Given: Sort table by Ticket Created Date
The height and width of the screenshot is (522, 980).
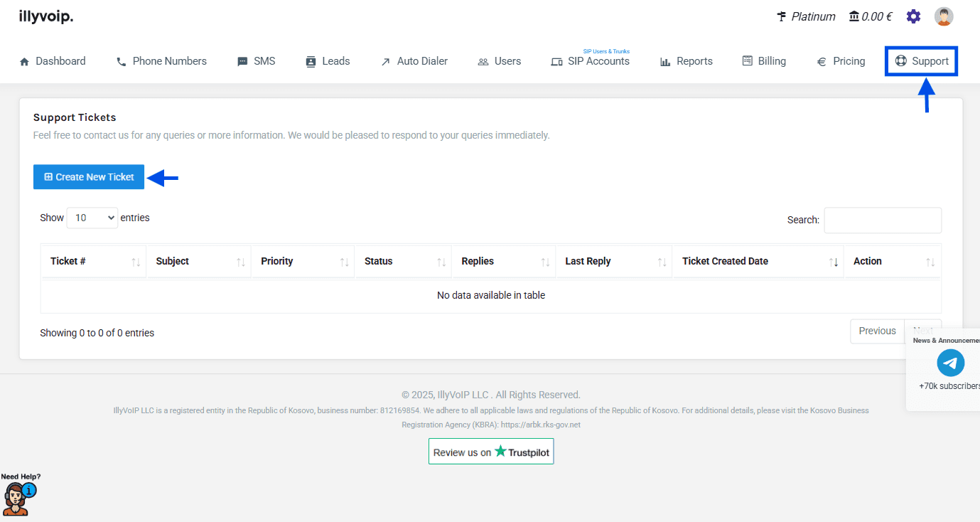Looking at the screenshot, I should 757,262.
